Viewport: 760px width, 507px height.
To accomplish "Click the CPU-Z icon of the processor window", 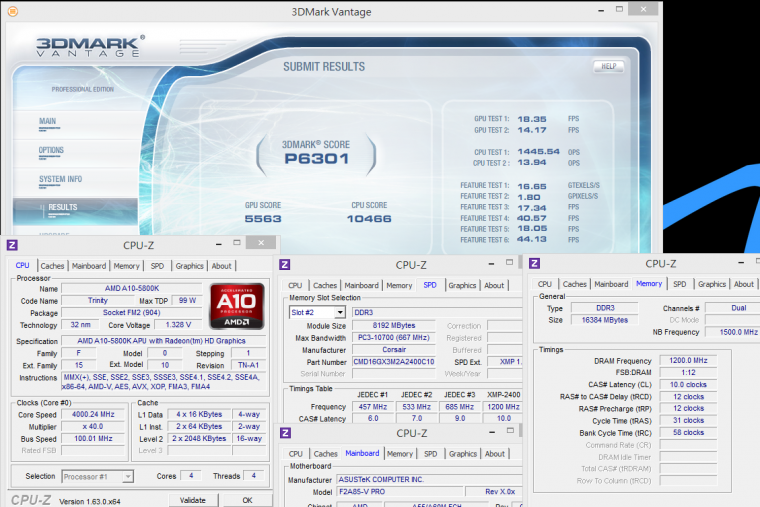I will coord(11,244).
